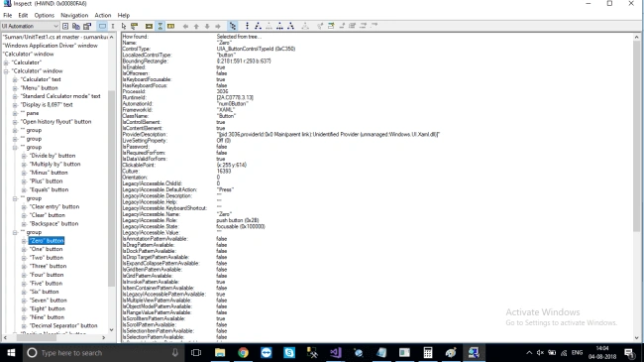Image resolution: width=644 pixels, height=362 pixels.
Task: Collapse the "Calculator" window tree node
Action: click(x=6, y=71)
